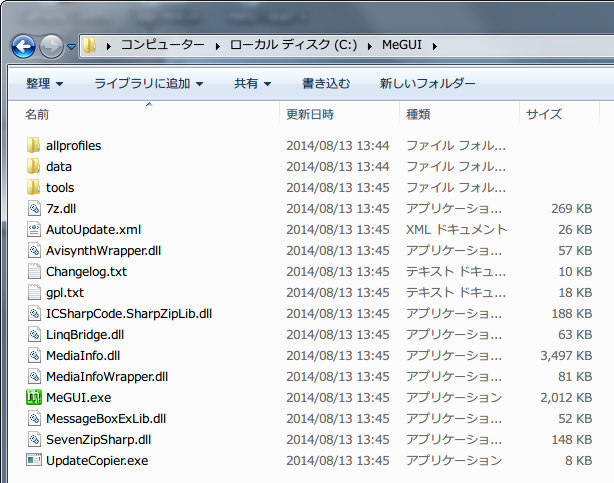Click the 3,497 KB size value
Screen dimensions: 614x483
coord(566,356)
